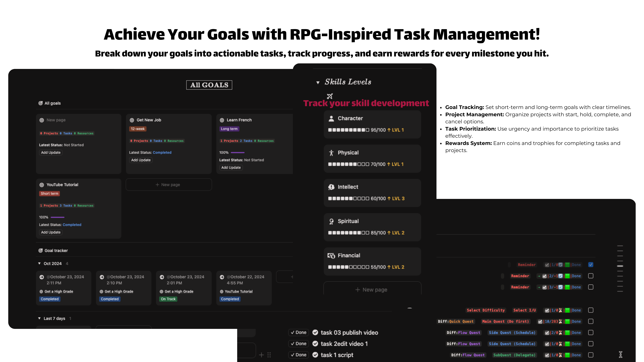Viewport: 644px width, 362px height.
Task: Collapse the Skills Levels toggle arrow
Action: point(318,82)
